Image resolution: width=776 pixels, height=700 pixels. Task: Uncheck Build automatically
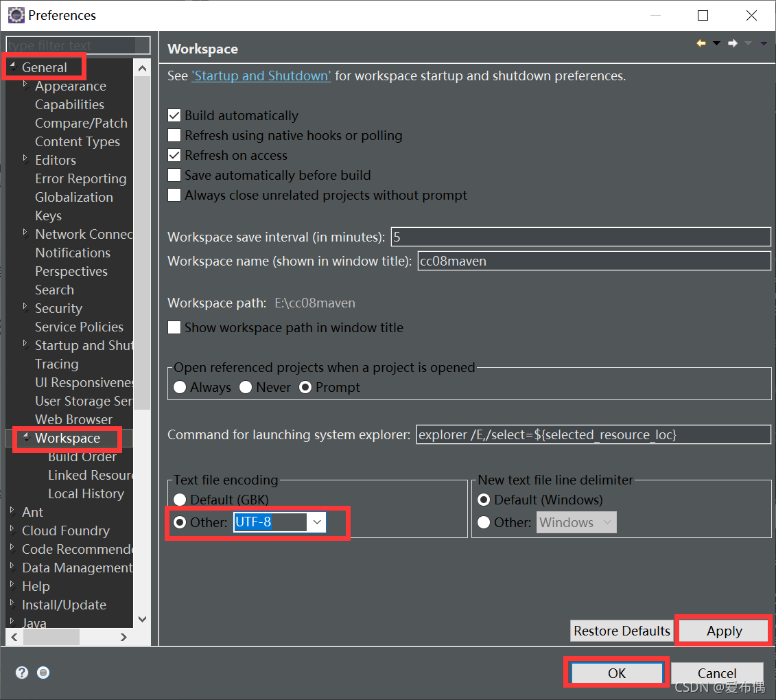pos(174,115)
